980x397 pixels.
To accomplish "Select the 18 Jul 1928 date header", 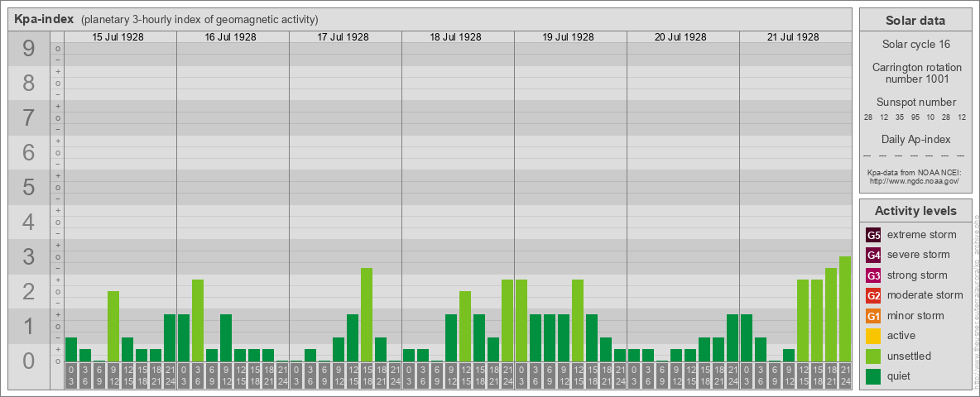I will 455,37.
